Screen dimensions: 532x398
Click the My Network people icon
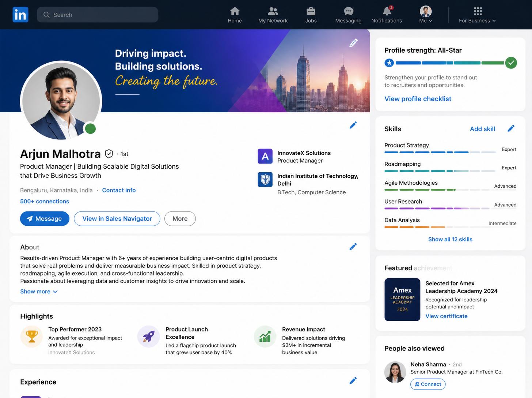click(273, 11)
